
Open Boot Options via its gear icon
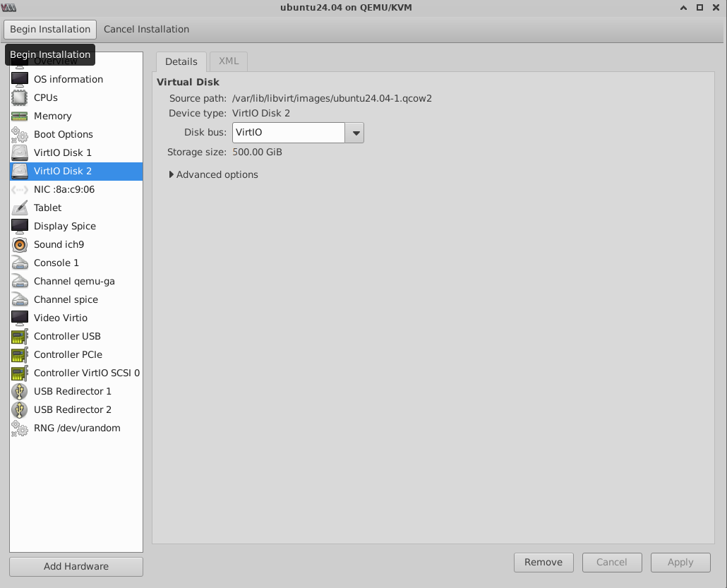[20, 134]
